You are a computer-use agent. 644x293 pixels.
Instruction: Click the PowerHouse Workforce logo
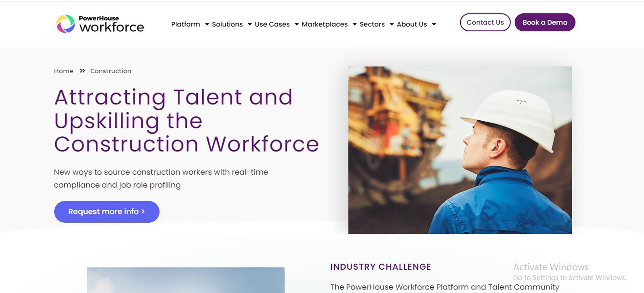point(100,24)
